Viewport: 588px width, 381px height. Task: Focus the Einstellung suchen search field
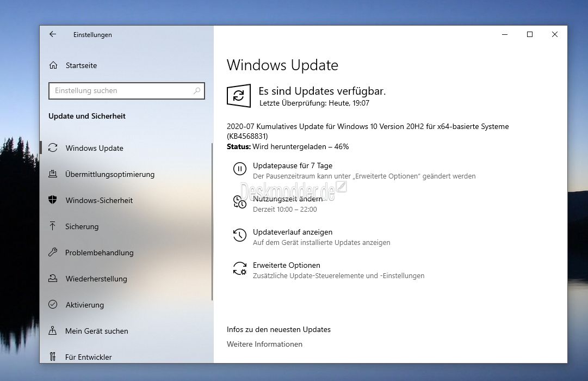(127, 91)
